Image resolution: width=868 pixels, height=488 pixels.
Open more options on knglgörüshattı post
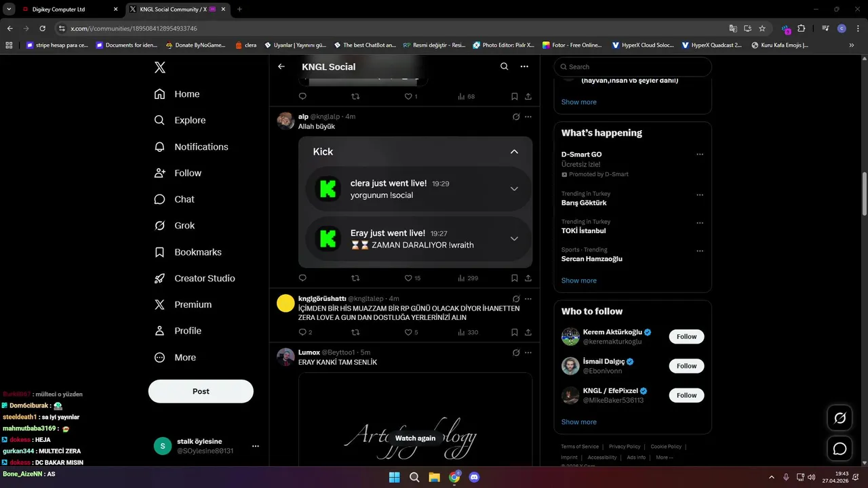point(528,298)
